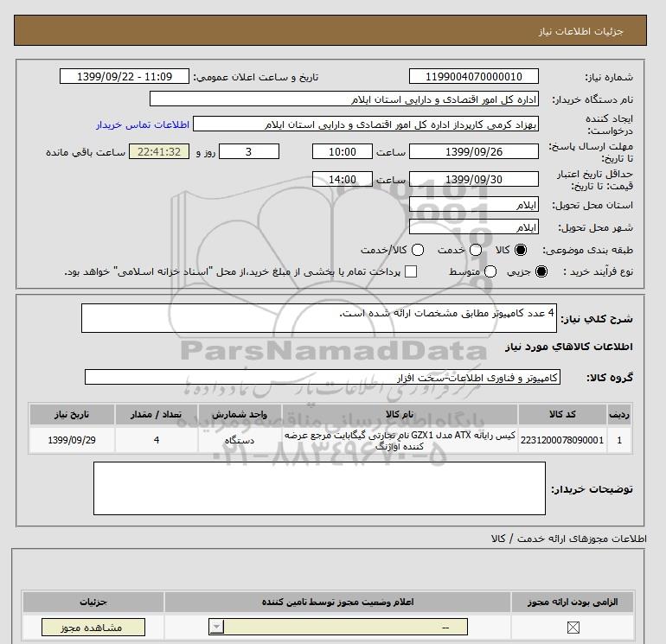
Task: Click product code 2231200078090001 cell
Action: [x=562, y=440]
